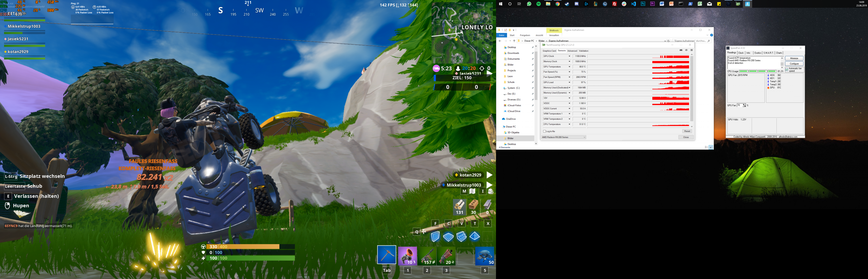Image resolution: width=868 pixels, height=279 pixels.
Task: Switch Explorer to large thumbnails view
Action: [711, 147]
